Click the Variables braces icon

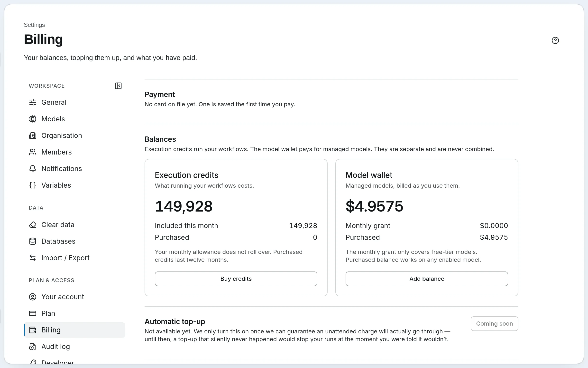point(33,185)
